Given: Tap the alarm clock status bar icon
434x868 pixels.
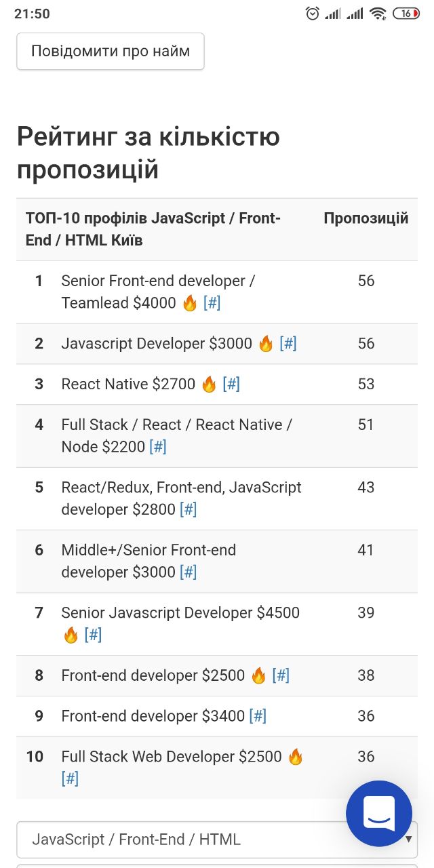Looking at the screenshot, I should point(313,14).
